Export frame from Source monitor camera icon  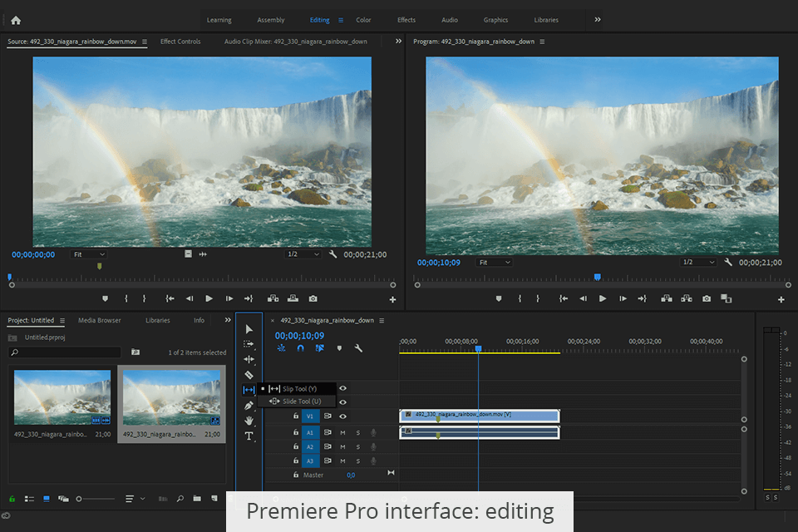pos(313,299)
